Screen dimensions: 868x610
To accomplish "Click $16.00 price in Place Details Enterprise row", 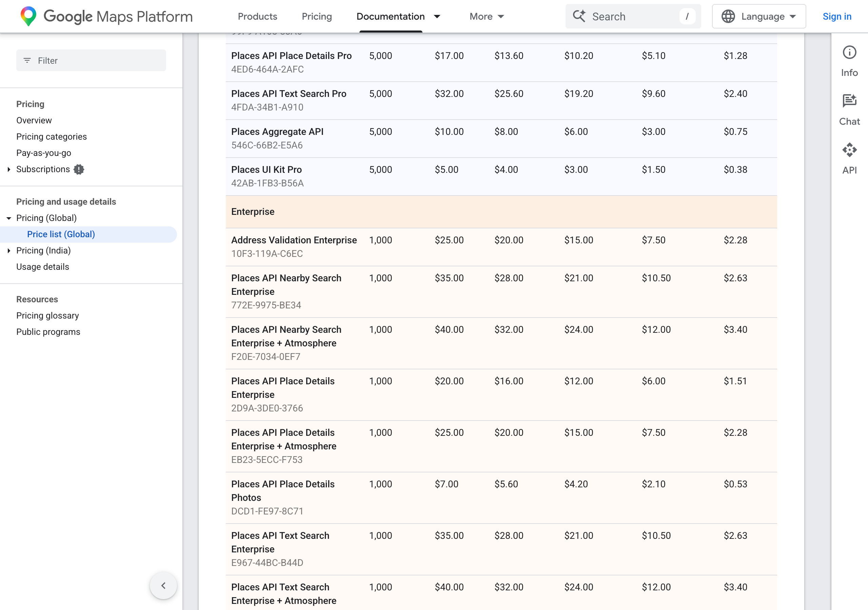I will 509,381.
